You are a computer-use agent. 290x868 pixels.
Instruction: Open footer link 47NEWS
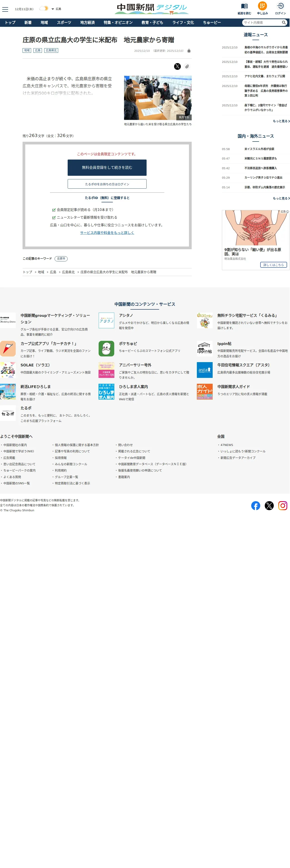pyautogui.click(x=227, y=445)
